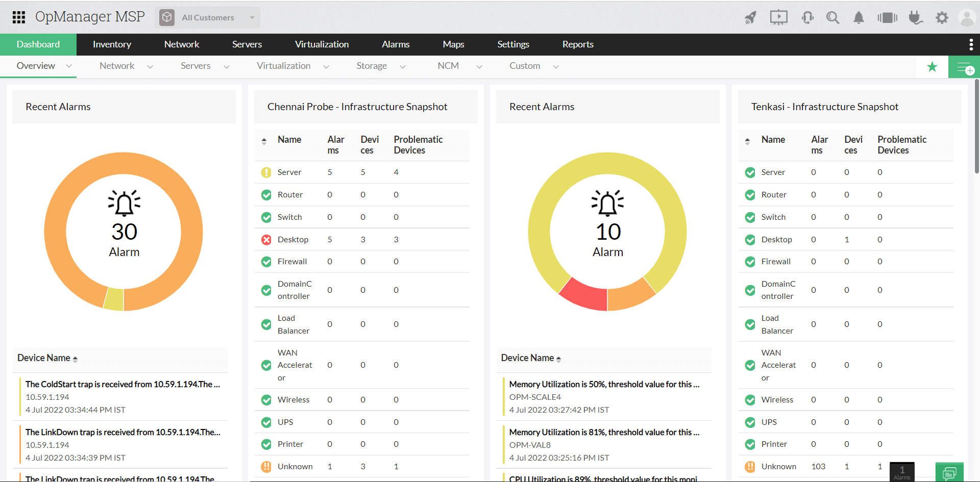Viewport: 980px width, 482px height.
Task: Open the user profile avatar
Action: [x=967, y=18]
